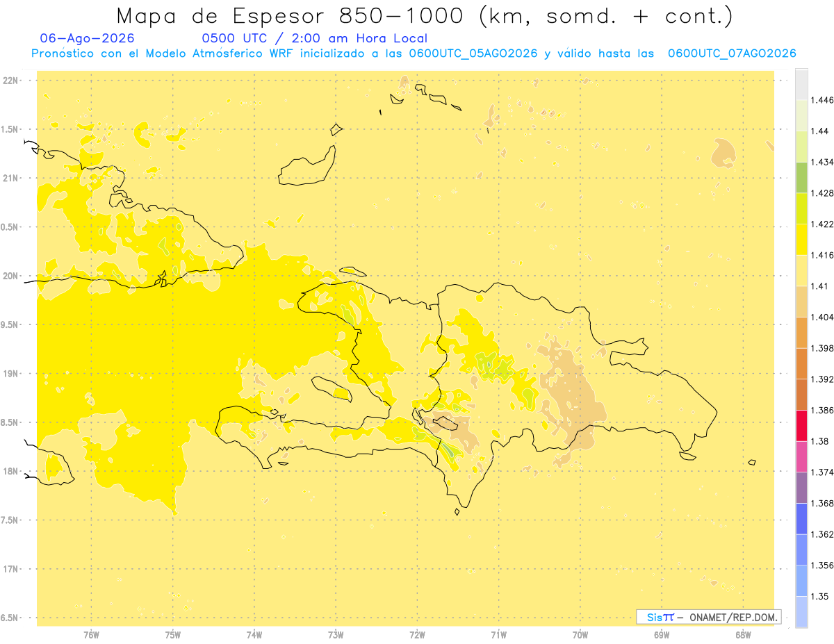Click the '74W' longitude label

click(254, 635)
